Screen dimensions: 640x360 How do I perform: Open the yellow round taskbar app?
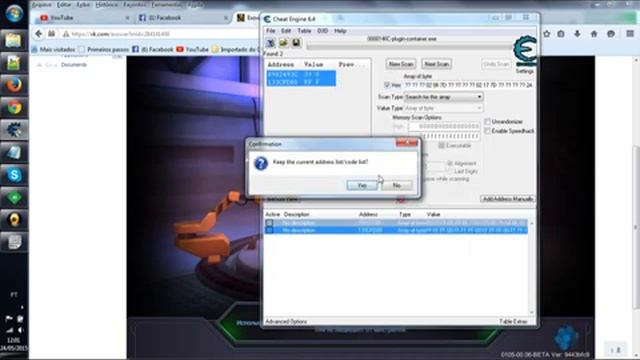(14, 220)
